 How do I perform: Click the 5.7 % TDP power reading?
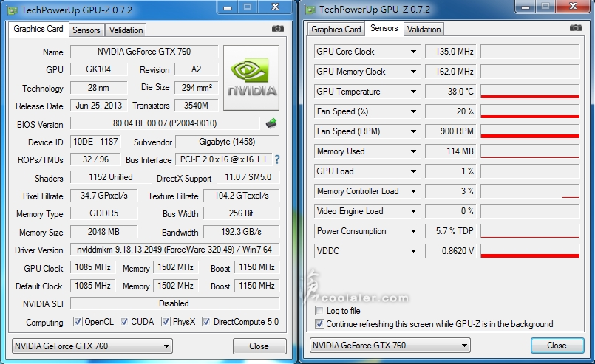tap(451, 231)
